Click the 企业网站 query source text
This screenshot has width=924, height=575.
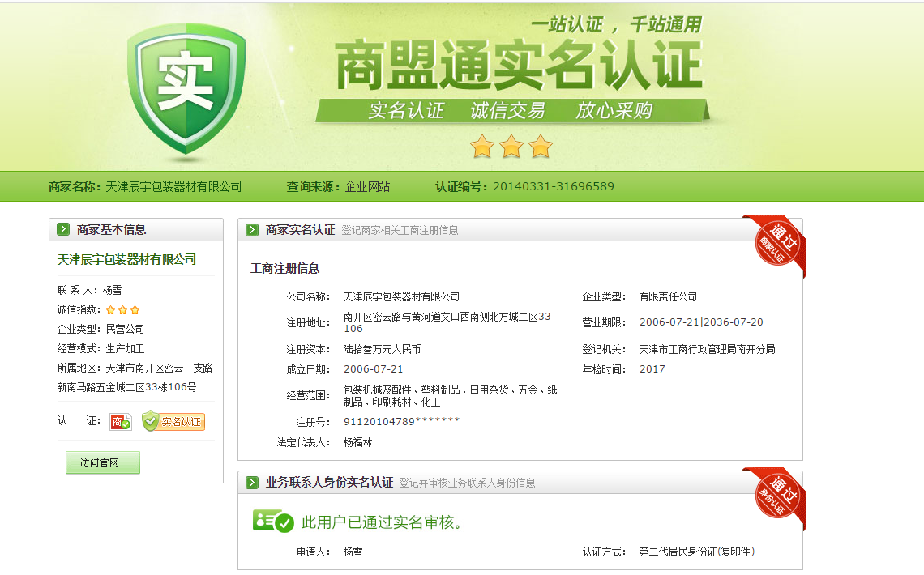pos(367,186)
